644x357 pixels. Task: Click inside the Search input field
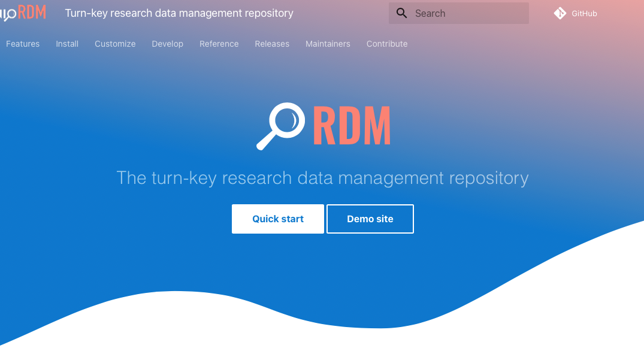(x=467, y=13)
